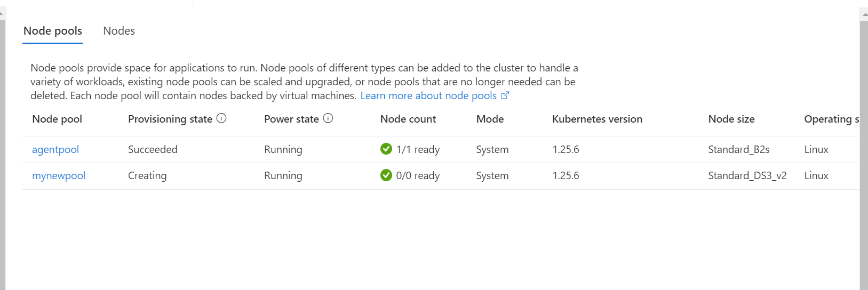Click the Power state info icon
This screenshot has width=868, height=290.
pyautogui.click(x=328, y=118)
